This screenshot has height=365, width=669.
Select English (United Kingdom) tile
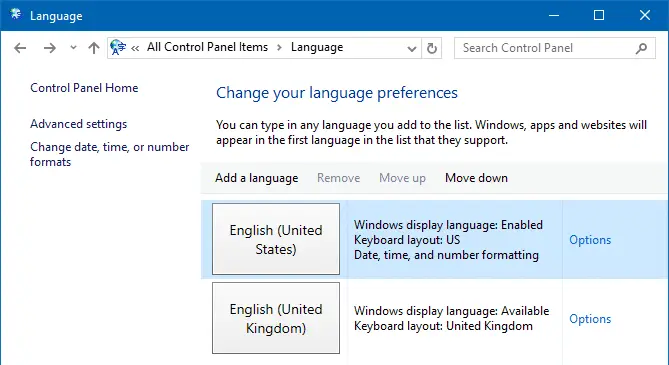pyautogui.click(x=276, y=318)
